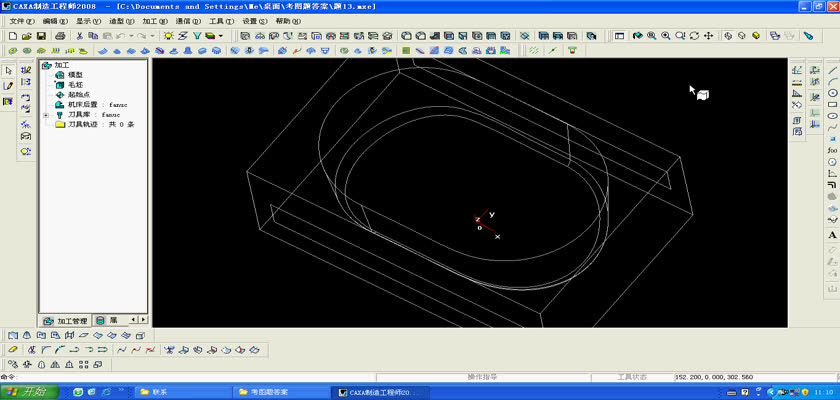Select the f(x) formula curve tool
The image size is (840, 400).
832,150
